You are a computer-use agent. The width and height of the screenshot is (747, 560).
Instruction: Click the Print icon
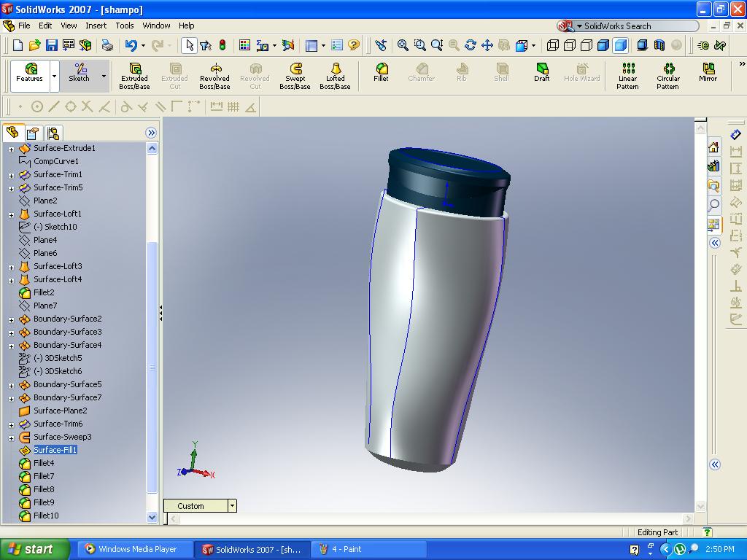pos(108,45)
